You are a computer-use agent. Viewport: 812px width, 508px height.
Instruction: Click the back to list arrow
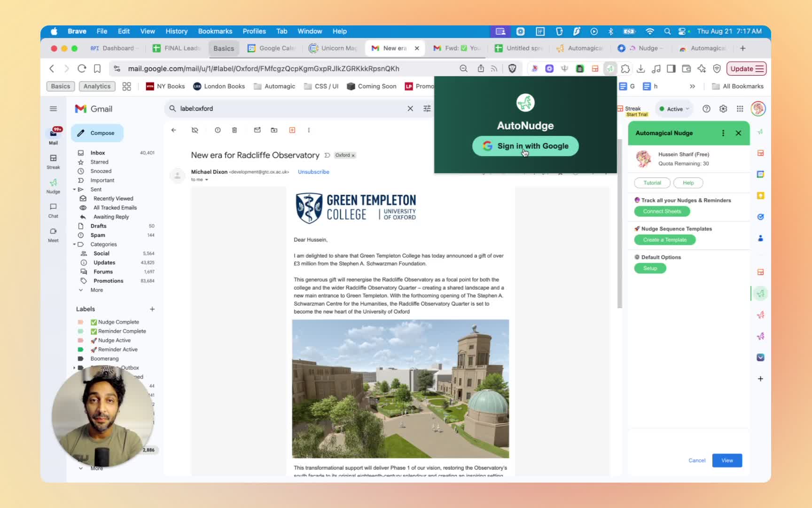pos(174,130)
